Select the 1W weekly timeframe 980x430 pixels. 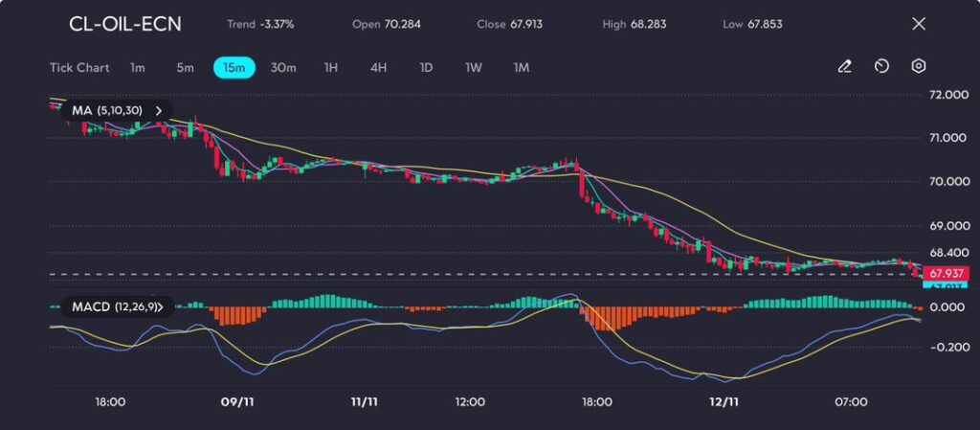point(473,68)
